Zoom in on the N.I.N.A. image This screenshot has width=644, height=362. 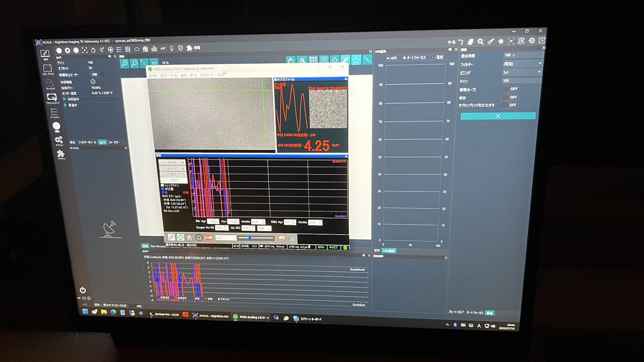[125, 63]
